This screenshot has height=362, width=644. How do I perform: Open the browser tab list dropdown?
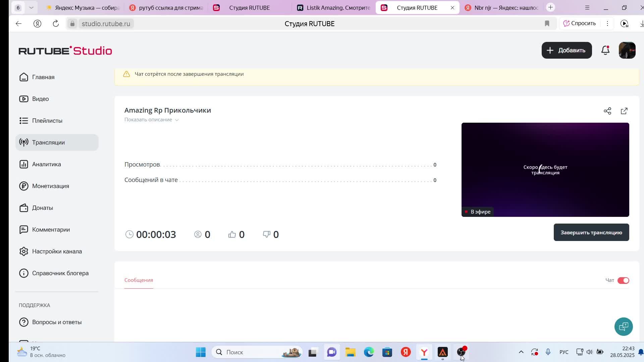pyautogui.click(x=31, y=7)
